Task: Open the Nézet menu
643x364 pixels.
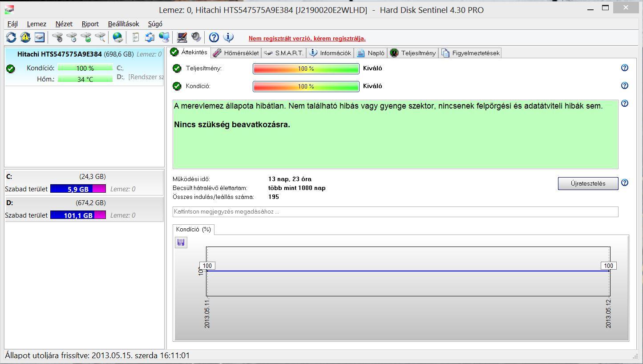Action: [x=64, y=24]
